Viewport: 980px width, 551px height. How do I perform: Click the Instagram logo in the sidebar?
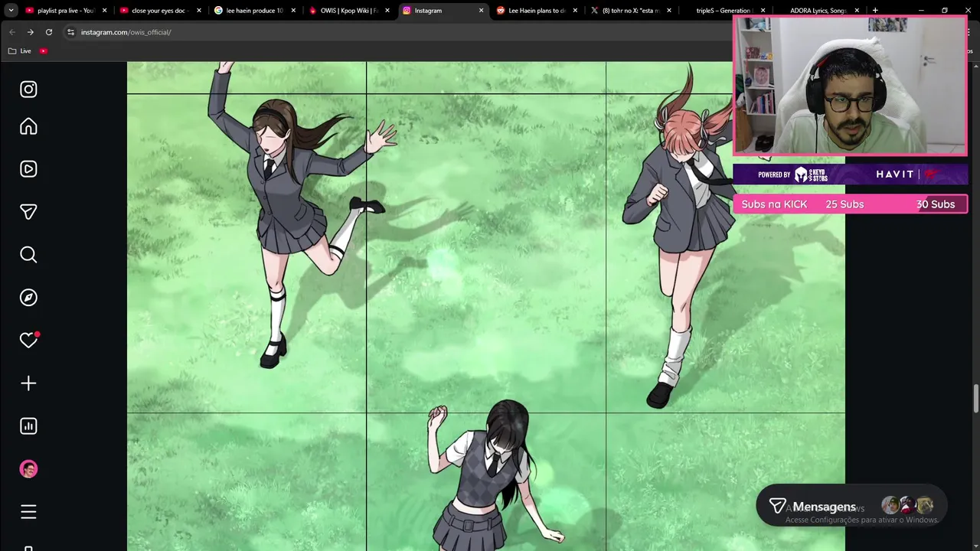[28, 90]
